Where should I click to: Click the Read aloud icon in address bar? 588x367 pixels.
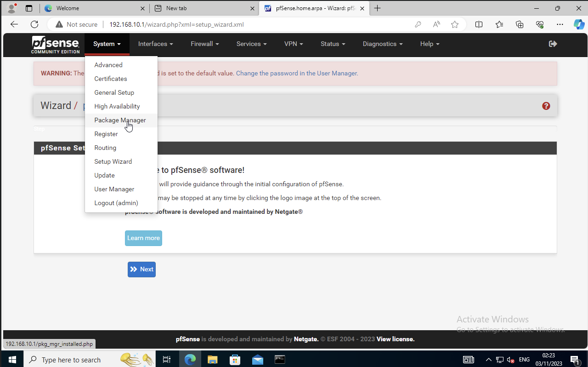click(436, 24)
